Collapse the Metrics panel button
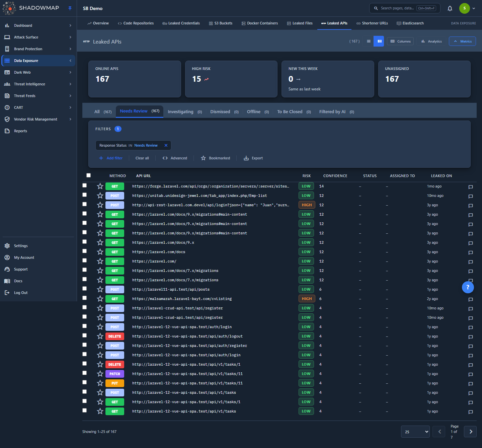The width and height of the screenshot is (482, 448). coord(462,41)
